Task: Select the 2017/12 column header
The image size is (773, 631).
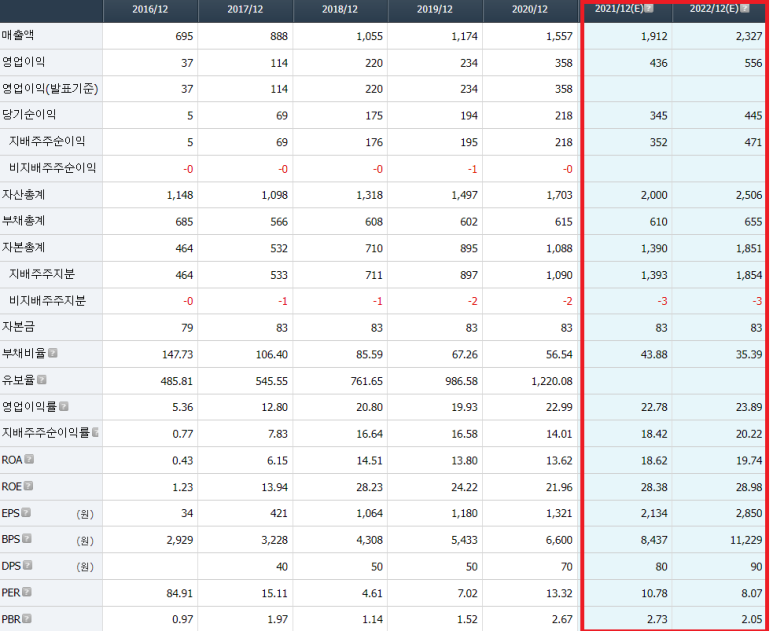Action: coord(245,10)
